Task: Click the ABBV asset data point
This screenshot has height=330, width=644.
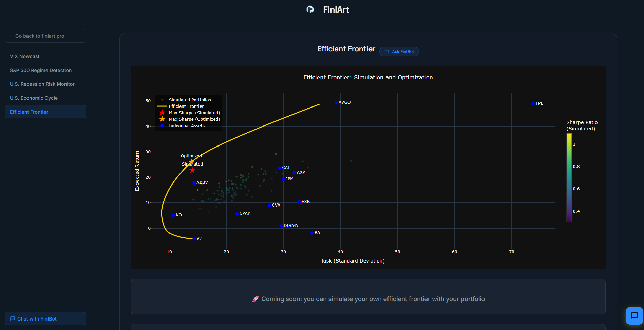Action: coord(194,183)
